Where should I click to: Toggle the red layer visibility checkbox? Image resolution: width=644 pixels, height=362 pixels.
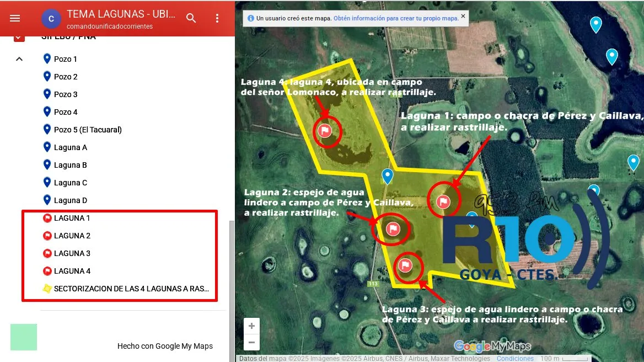19,37
